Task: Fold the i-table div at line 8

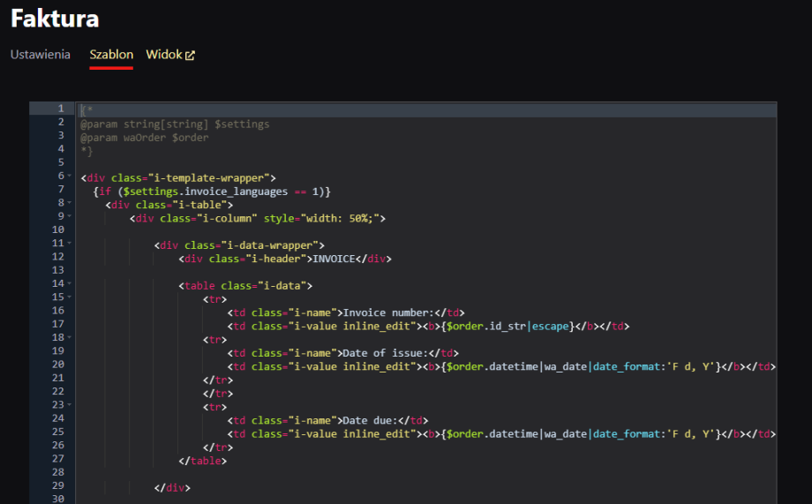Action: (69, 202)
